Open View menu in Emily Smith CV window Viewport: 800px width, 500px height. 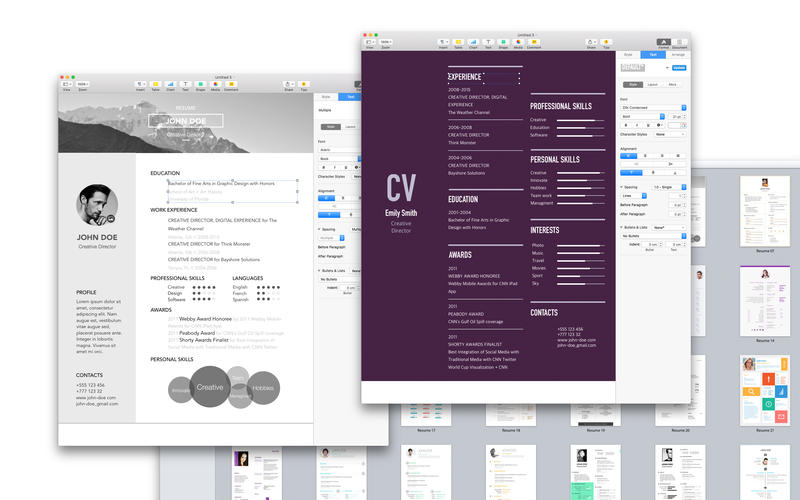(369, 42)
